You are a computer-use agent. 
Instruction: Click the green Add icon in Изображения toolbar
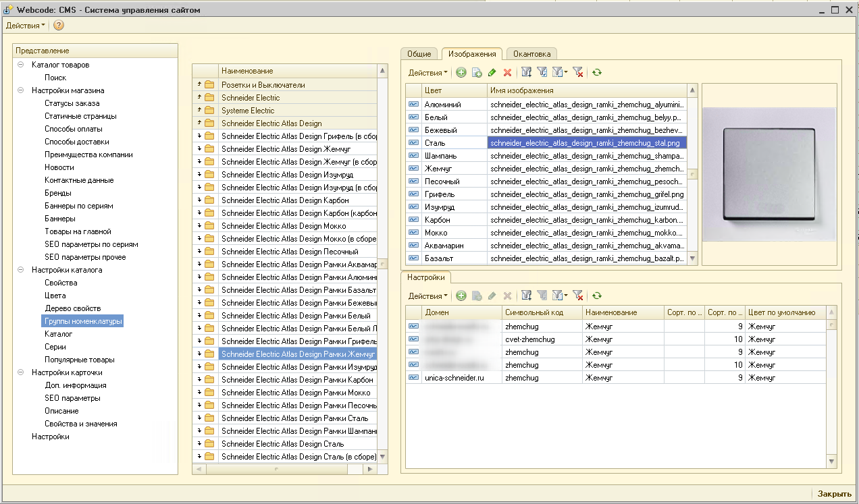[x=461, y=72]
